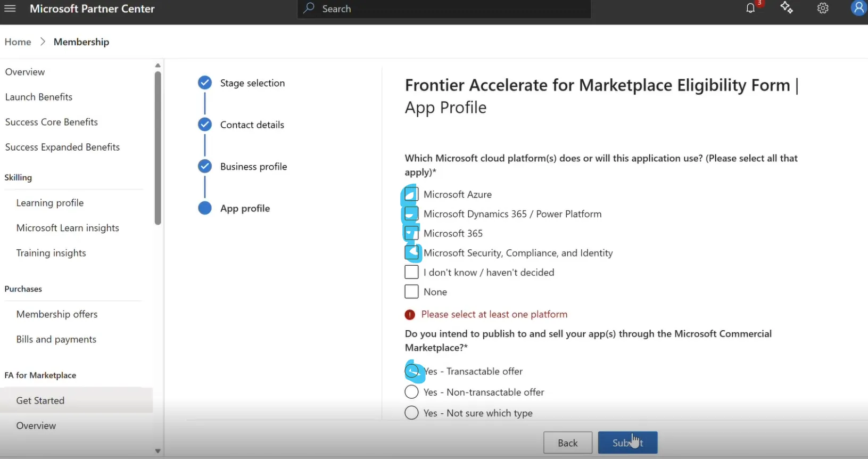Click the breadcrumb chevron after Home

pyautogui.click(x=43, y=42)
